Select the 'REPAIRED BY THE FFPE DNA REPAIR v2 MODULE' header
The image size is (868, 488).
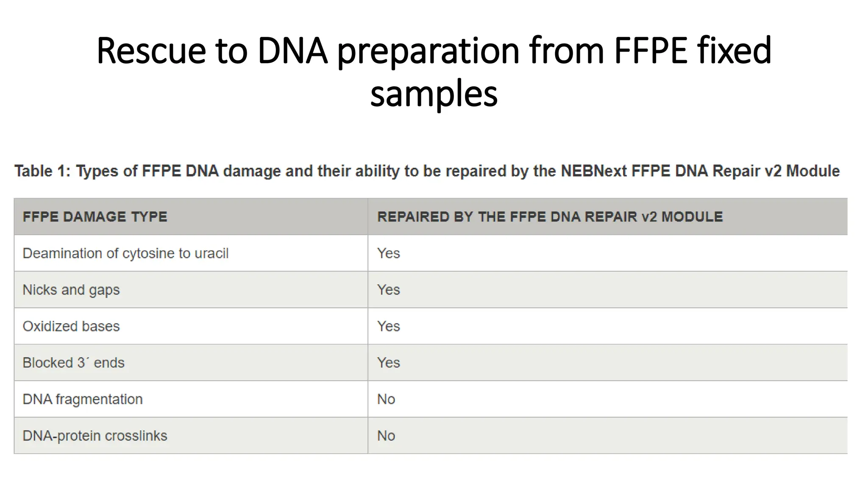point(550,217)
